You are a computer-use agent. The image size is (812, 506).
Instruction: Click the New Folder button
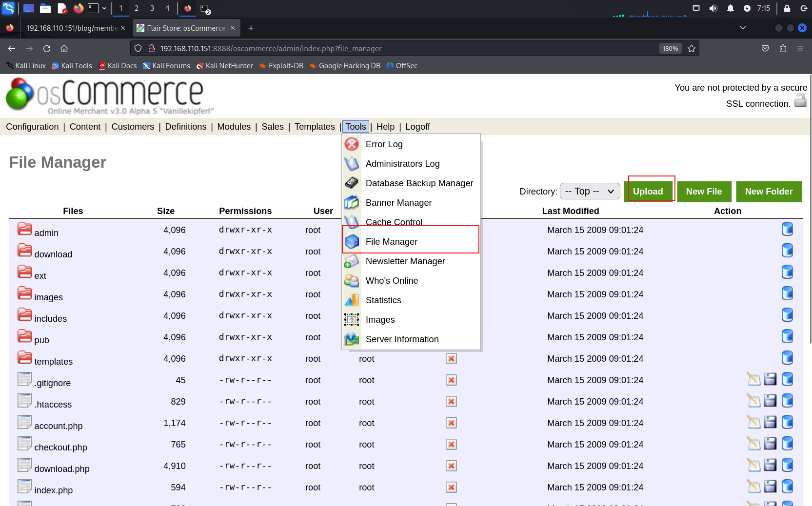coord(769,192)
